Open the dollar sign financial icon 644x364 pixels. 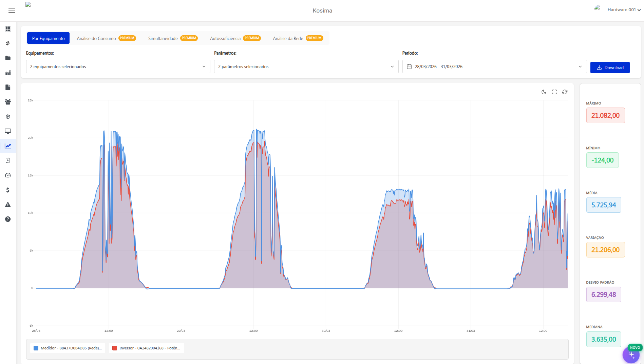[8, 190]
